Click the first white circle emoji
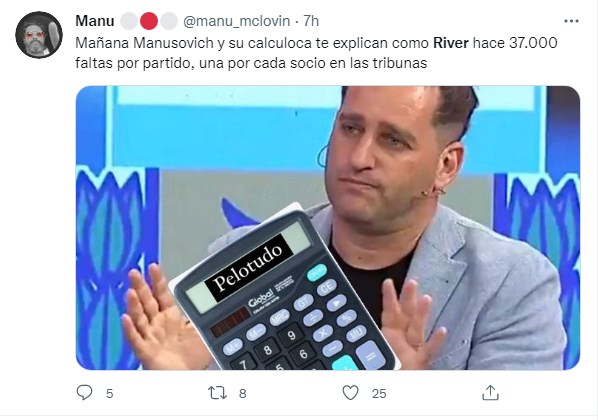The height and width of the screenshot is (420, 598). [x=129, y=21]
